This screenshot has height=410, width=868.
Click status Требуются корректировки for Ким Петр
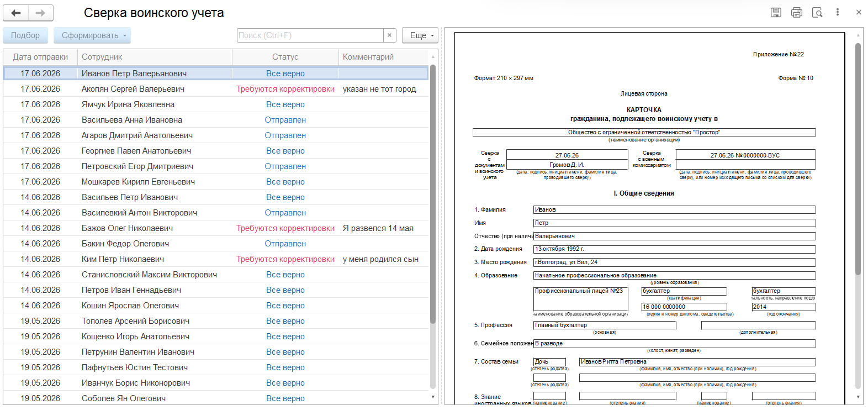point(285,259)
